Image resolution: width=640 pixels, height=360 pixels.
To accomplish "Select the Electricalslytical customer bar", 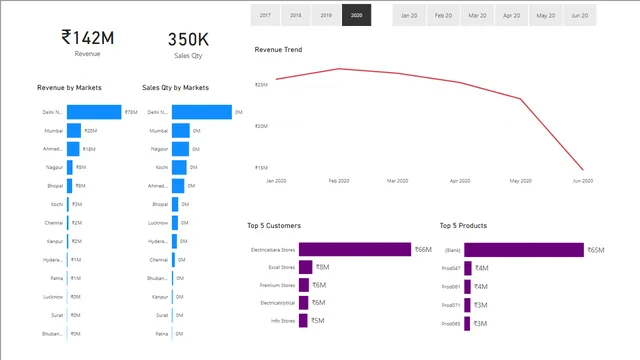I will (303, 303).
